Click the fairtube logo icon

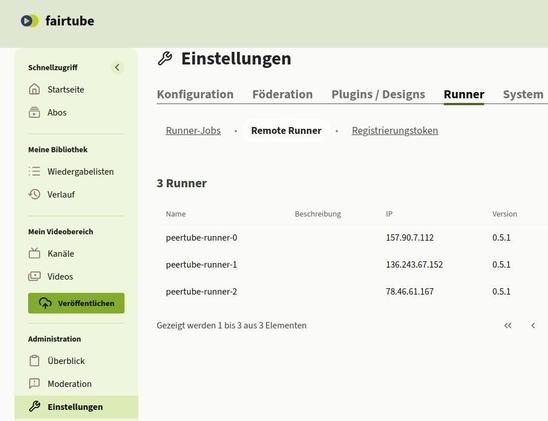coord(29,21)
